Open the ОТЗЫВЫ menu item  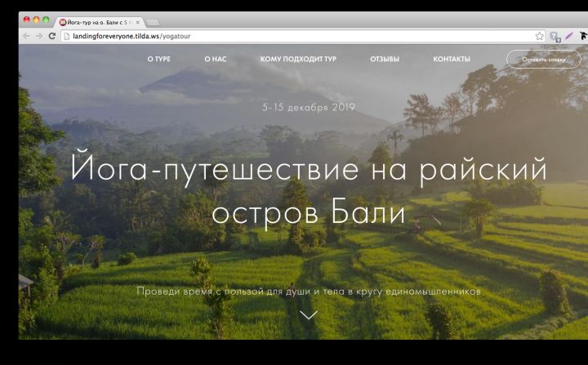point(385,59)
